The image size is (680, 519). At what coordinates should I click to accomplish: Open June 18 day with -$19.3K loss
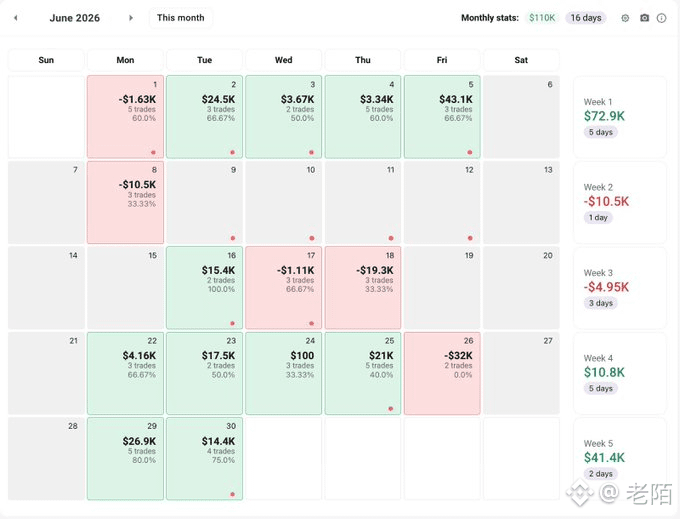(363, 288)
